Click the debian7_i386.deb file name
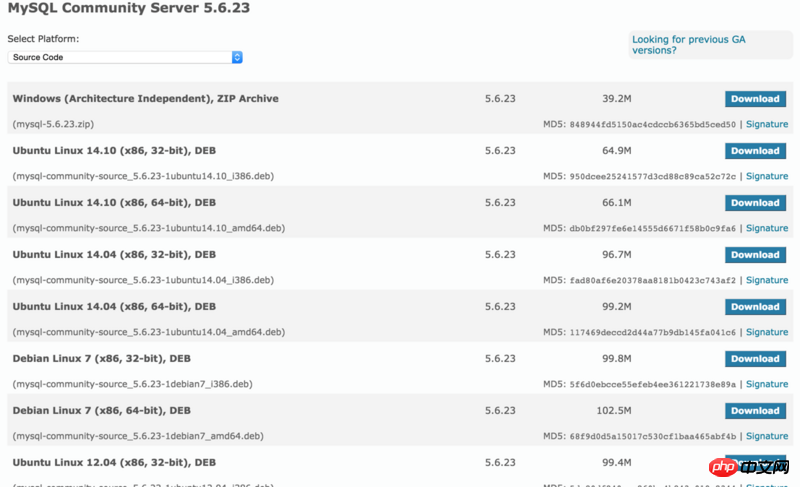800x487 pixels. pos(133,384)
